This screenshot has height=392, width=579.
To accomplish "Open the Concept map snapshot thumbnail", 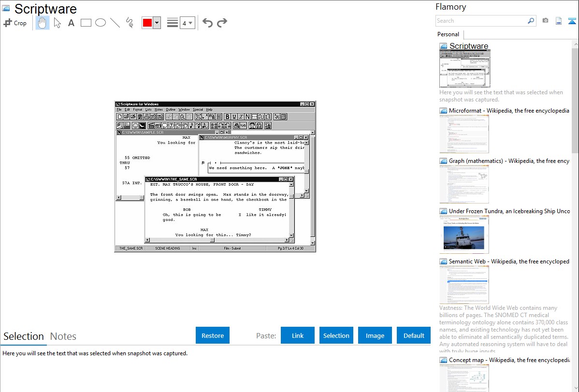I will pos(464,378).
